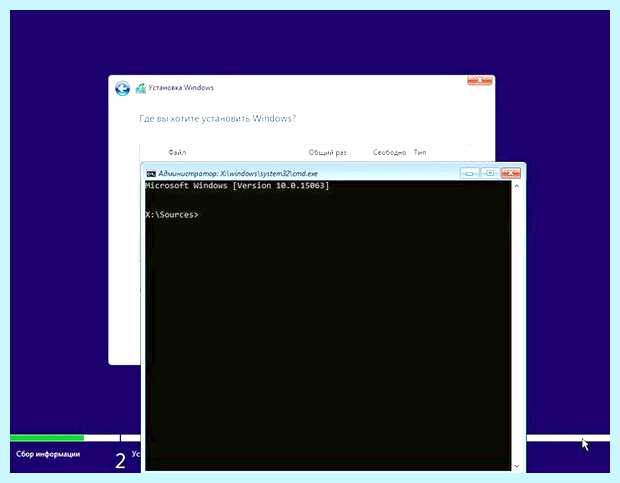Click the step number 2 indicator
The image size is (620, 483).
pyautogui.click(x=121, y=461)
